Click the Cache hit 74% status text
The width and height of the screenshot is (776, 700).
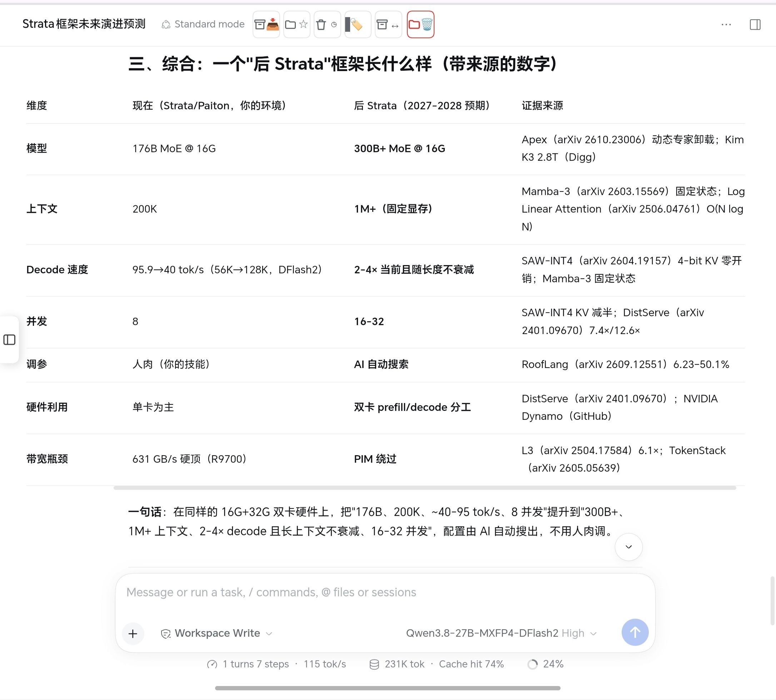pyautogui.click(x=472, y=664)
